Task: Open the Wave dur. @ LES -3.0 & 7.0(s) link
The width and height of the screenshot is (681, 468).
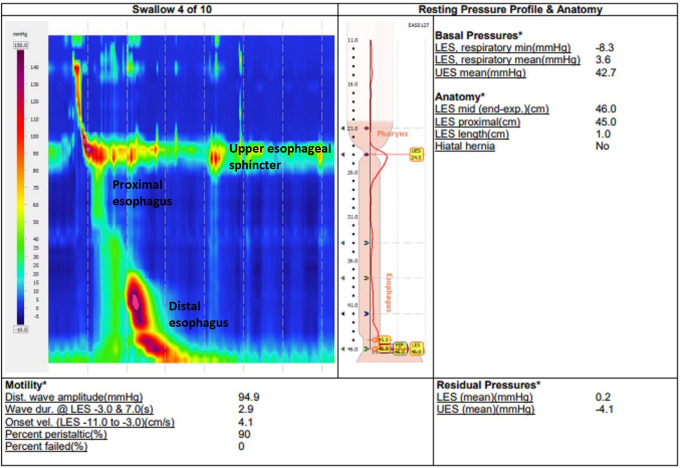Action: click(x=79, y=409)
